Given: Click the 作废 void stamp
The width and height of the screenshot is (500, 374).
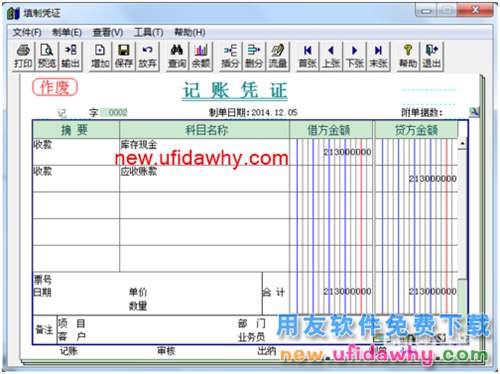Looking at the screenshot, I should pyautogui.click(x=55, y=88).
